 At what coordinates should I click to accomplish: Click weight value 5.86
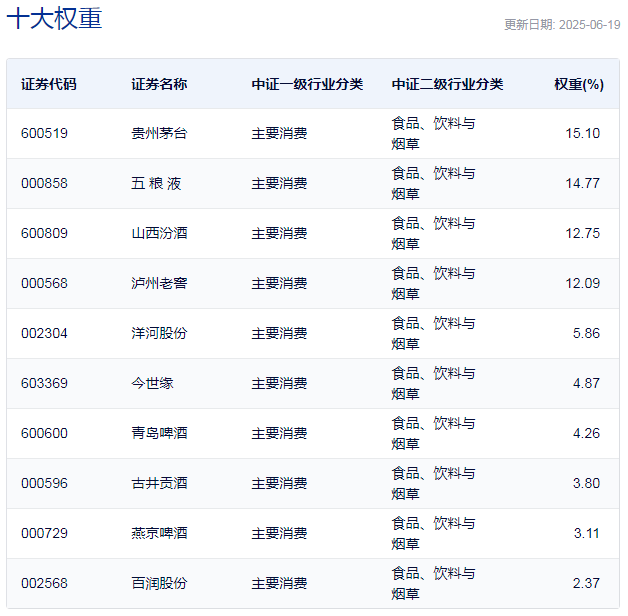(x=586, y=333)
